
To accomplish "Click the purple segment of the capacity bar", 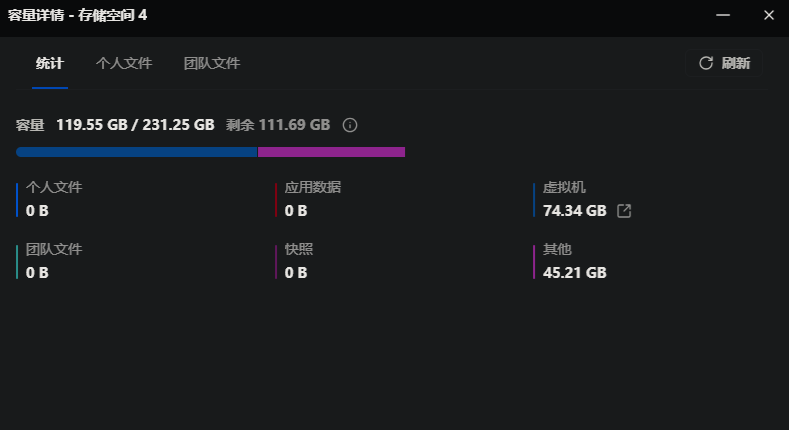I will (x=331, y=152).
